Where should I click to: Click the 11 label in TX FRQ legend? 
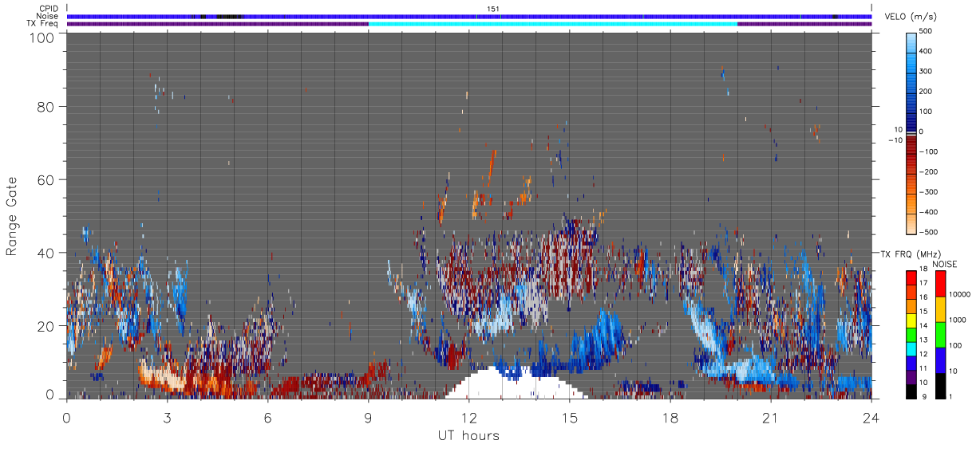925,368
